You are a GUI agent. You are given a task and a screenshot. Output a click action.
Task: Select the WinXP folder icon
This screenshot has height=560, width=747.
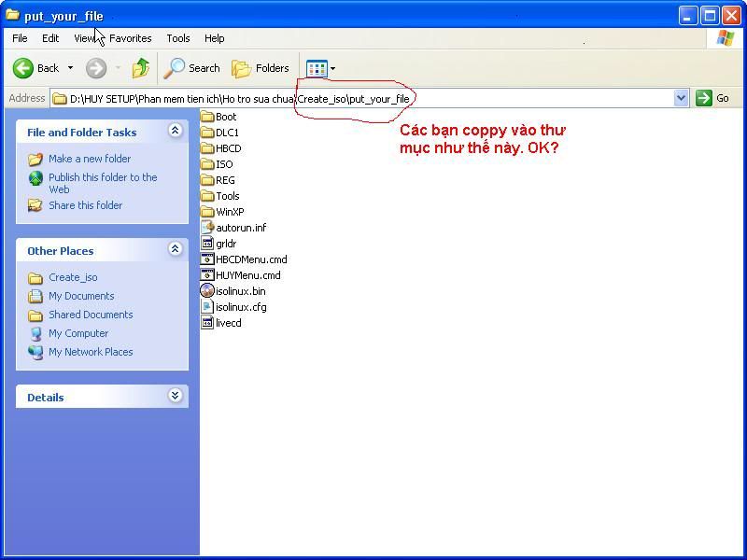207,212
